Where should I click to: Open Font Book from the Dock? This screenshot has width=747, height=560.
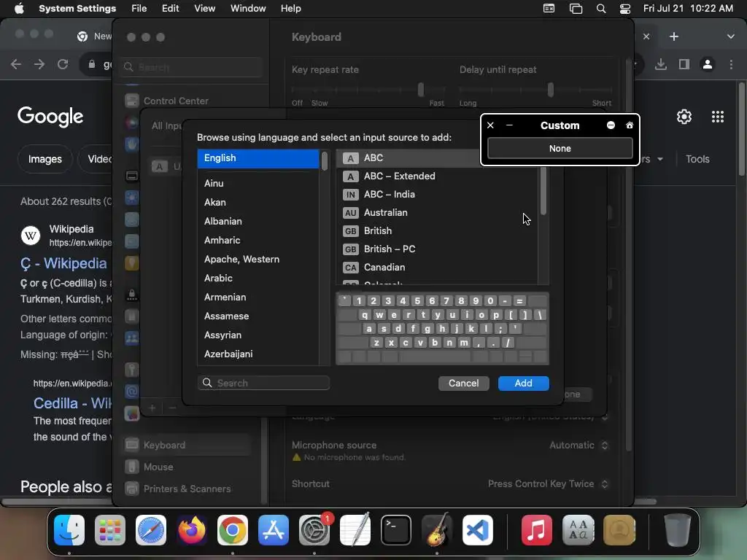point(578,530)
